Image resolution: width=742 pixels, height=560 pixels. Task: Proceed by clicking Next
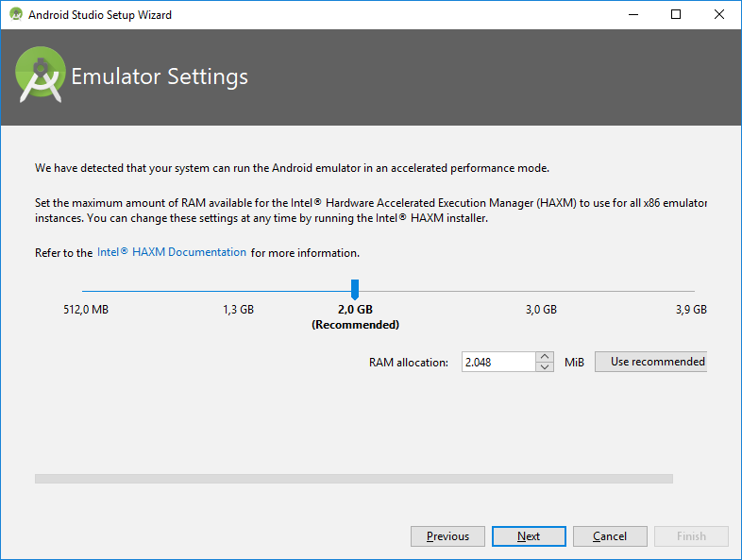pos(529,536)
